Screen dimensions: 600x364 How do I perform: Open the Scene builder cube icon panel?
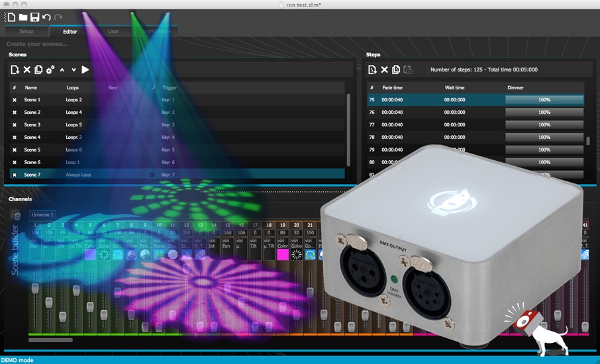(17, 216)
